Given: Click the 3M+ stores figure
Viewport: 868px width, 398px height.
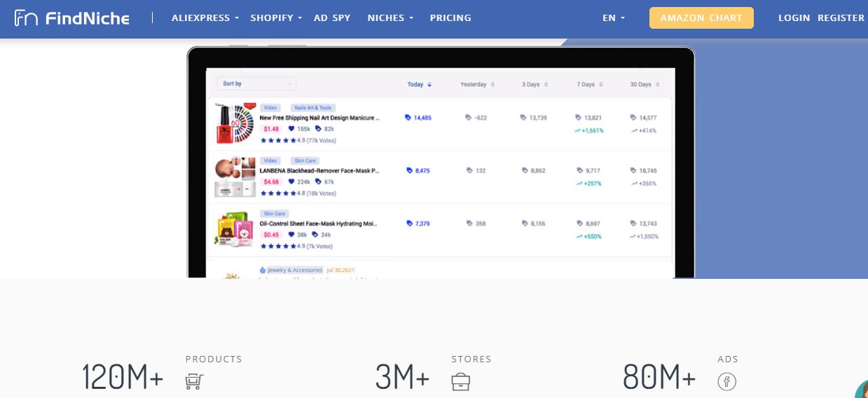Looking at the screenshot, I should point(402,377).
